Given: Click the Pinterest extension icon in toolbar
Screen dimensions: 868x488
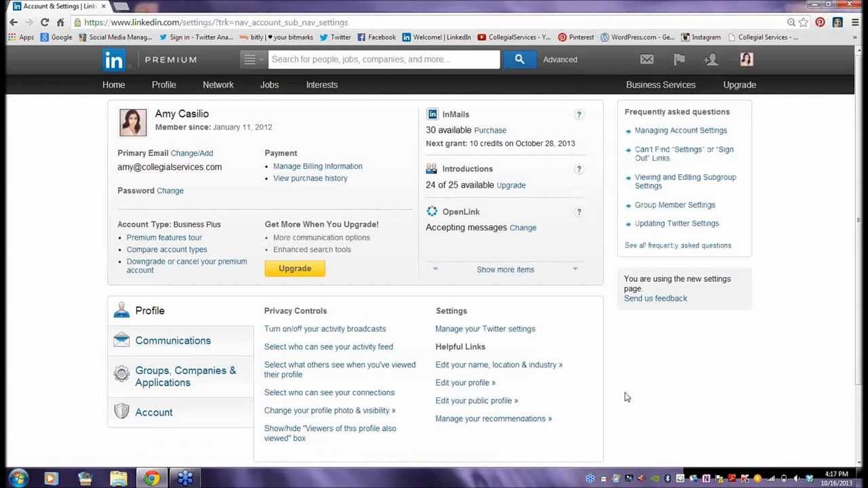Looking at the screenshot, I should pos(820,22).
